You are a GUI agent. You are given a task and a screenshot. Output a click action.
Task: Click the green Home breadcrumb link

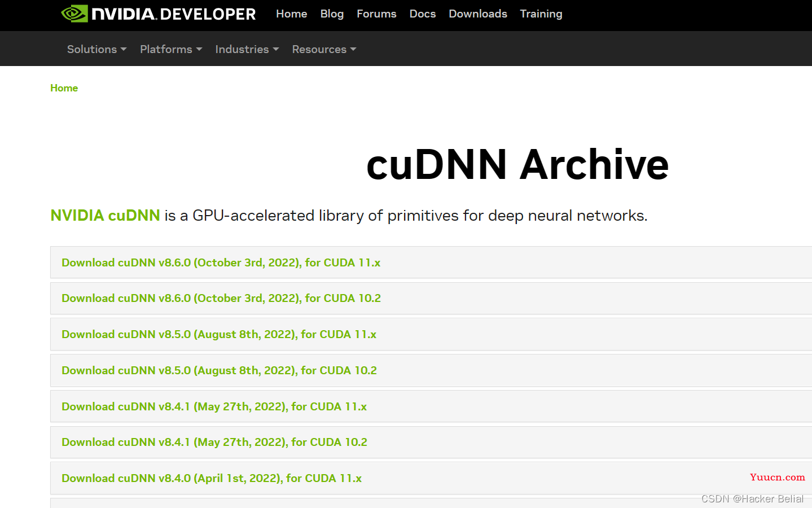(64, 88)
